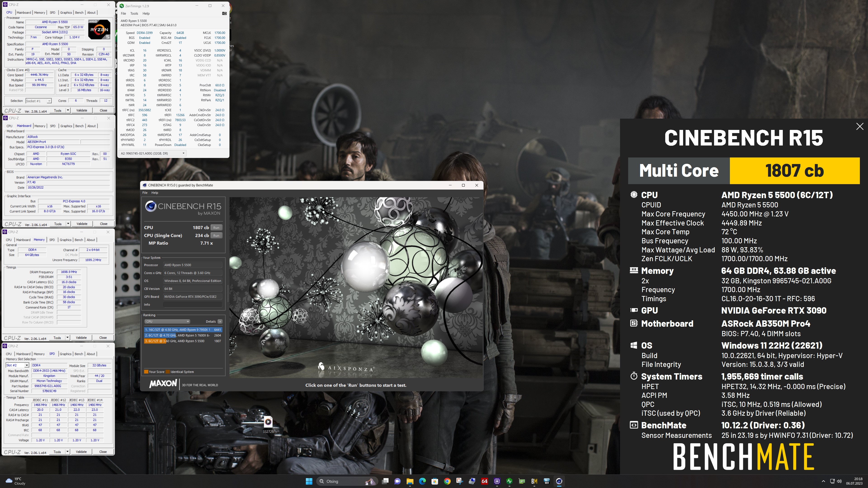The image size is (868, 488).
Task: Close the BenchMate result panel with X
Action: [x=860, y=126]
